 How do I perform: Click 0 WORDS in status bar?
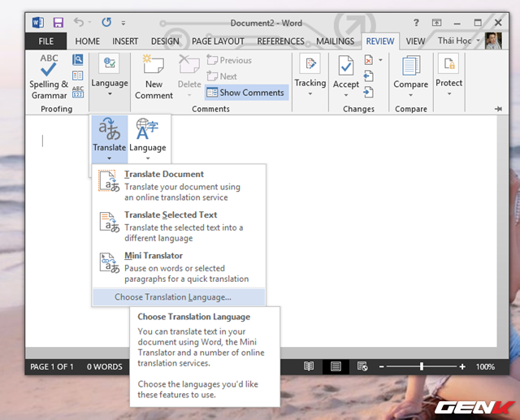105,366
